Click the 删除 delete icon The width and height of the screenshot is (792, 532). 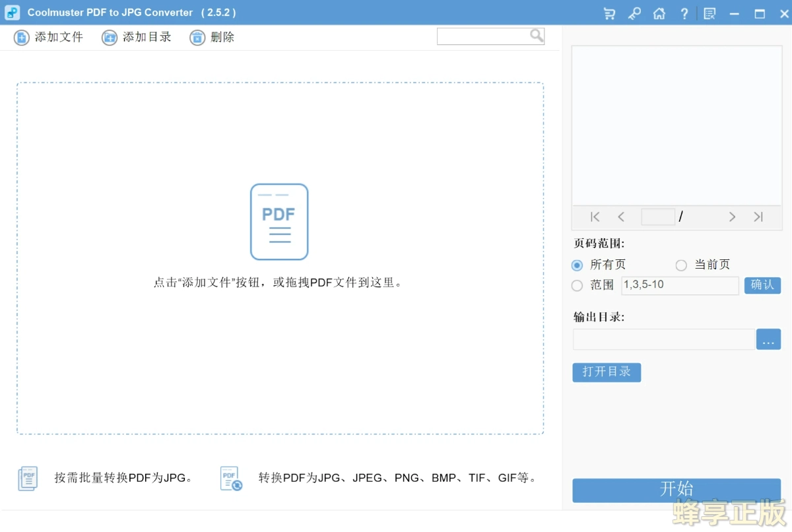[197, 38]
